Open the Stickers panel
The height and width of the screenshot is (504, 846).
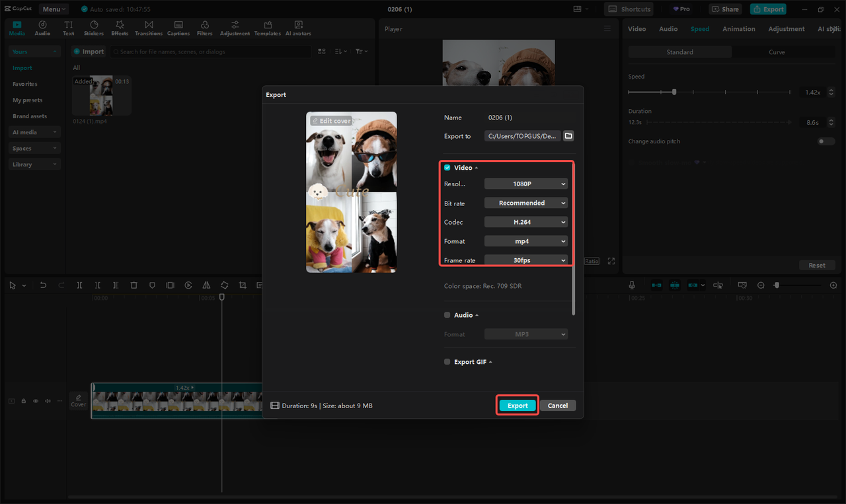pyautogui.click(x=93, y=27)
